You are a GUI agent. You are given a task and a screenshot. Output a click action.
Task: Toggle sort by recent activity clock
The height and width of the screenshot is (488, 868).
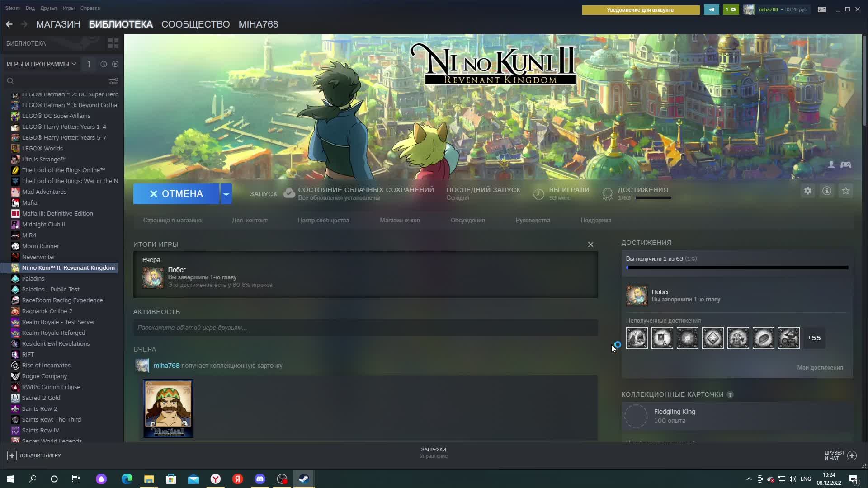(x=104, y=64)
